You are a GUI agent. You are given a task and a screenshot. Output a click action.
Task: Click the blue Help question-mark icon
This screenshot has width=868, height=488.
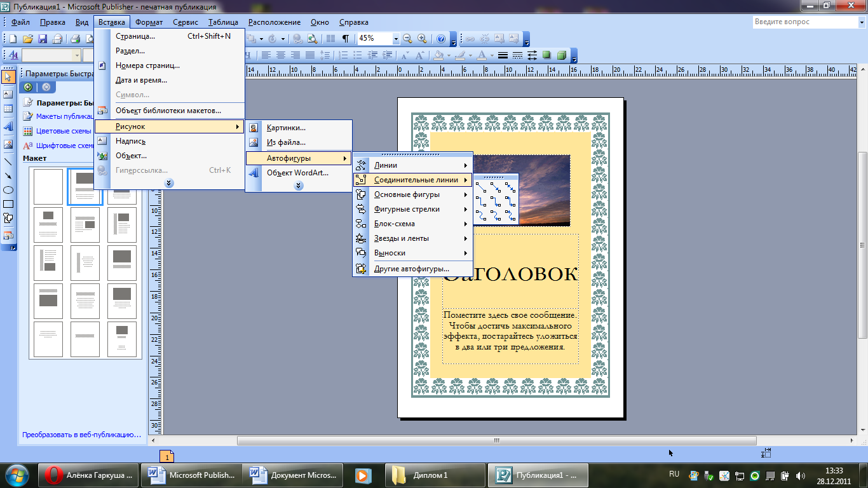tap(441, 39)
